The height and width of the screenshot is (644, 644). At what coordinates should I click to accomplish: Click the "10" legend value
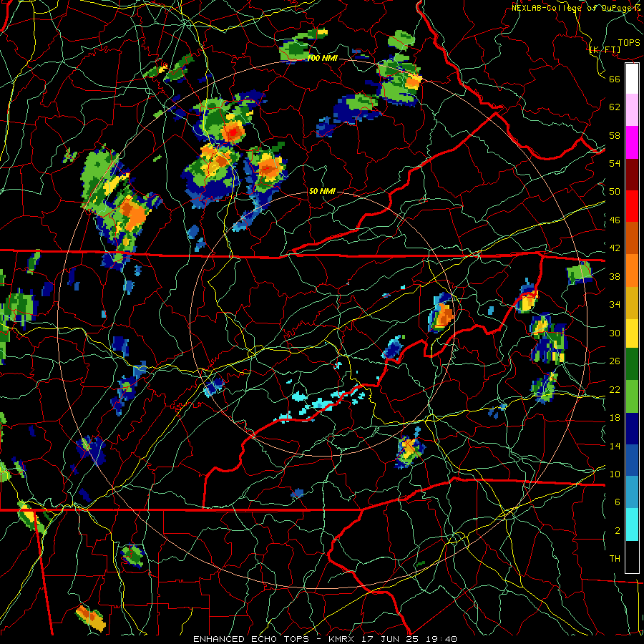[615, 474]
